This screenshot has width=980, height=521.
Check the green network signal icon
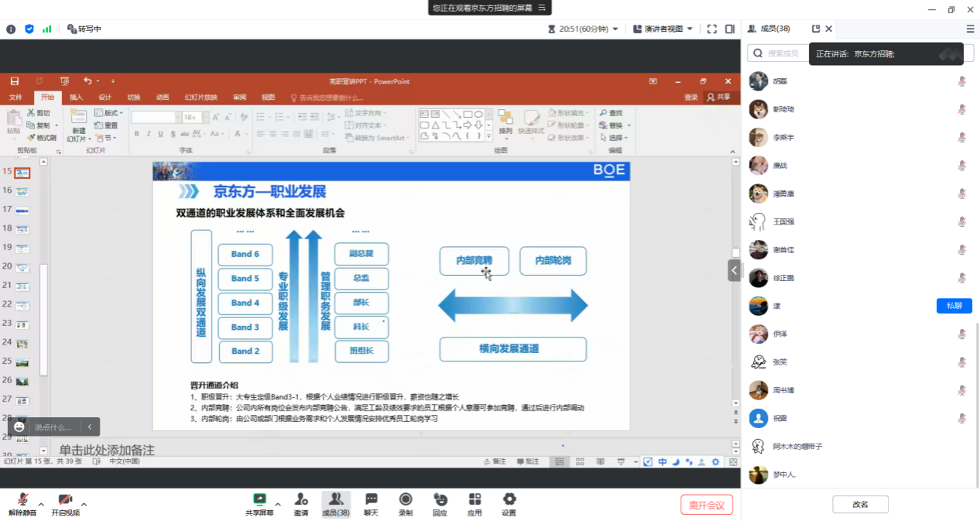click(x=47, y=29)
